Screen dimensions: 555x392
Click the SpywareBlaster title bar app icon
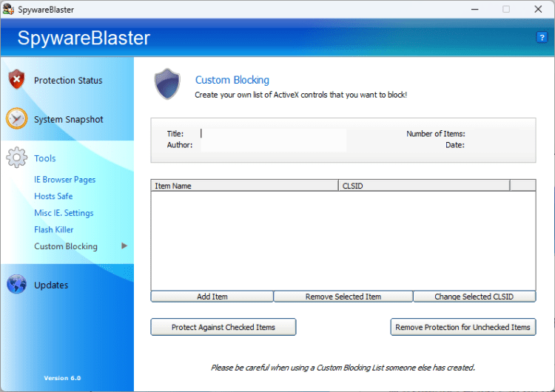pyautogui.click(x=8, y=9)
